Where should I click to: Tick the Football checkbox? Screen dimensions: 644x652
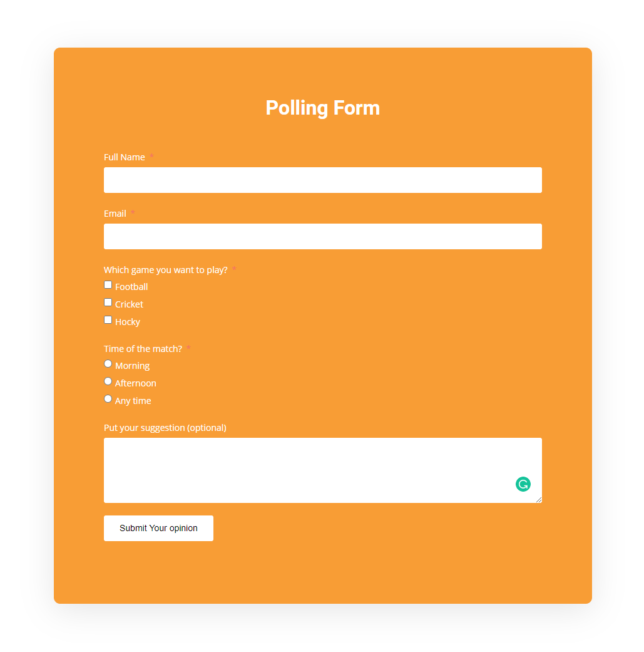[108, 285]
